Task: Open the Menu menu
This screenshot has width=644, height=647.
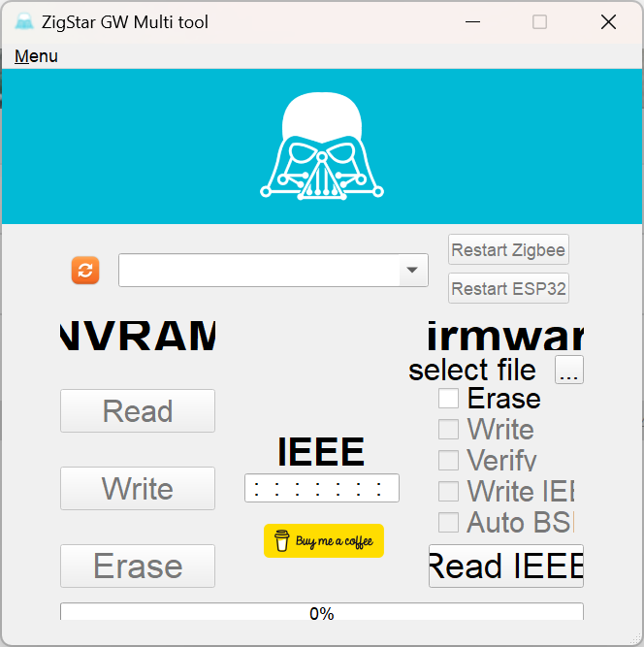Action: [36, 56]
